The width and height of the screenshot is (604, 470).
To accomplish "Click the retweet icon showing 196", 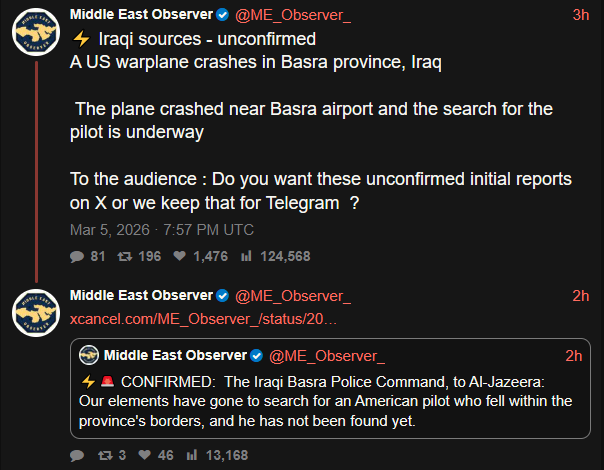I will [125, 256].
